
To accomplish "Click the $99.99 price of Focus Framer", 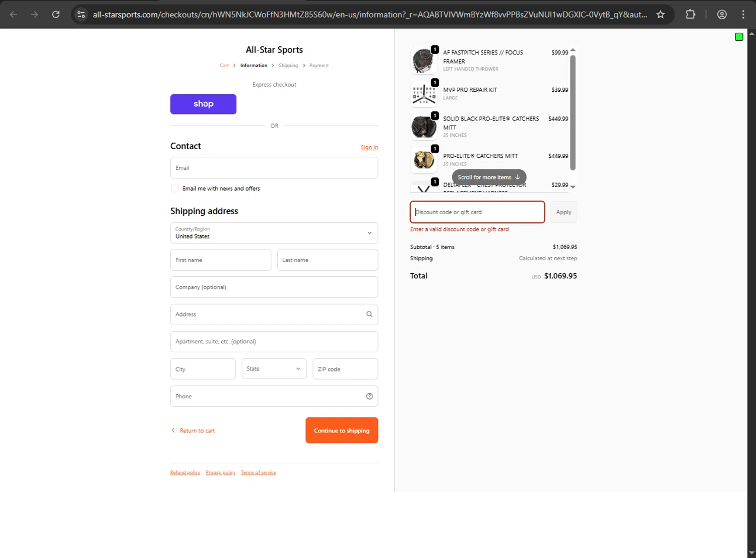I will (559, 52).
